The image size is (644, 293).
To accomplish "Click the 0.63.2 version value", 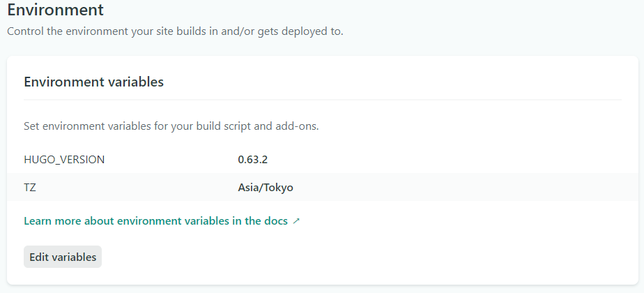I will click(252, 159).
